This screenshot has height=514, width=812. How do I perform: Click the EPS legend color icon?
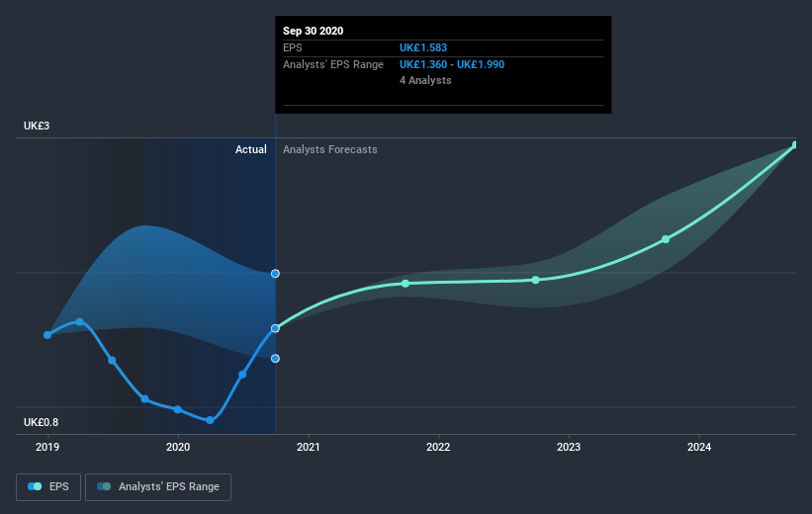coord(35,486)
